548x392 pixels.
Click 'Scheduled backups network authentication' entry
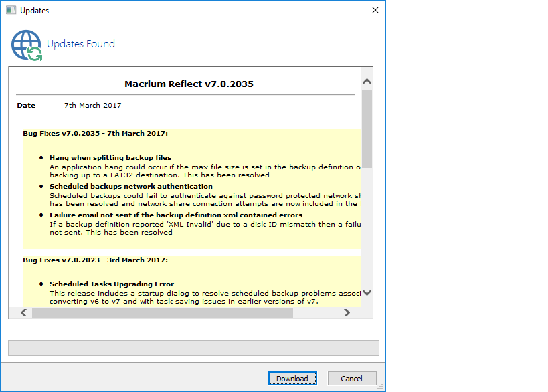coord(131,186)
